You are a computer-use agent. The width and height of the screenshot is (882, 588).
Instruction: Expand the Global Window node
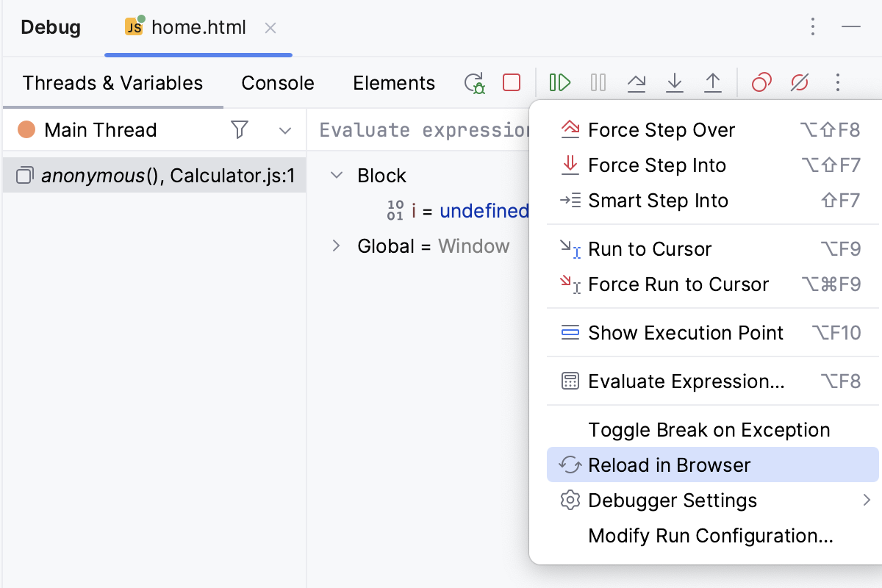click(337, 245)
